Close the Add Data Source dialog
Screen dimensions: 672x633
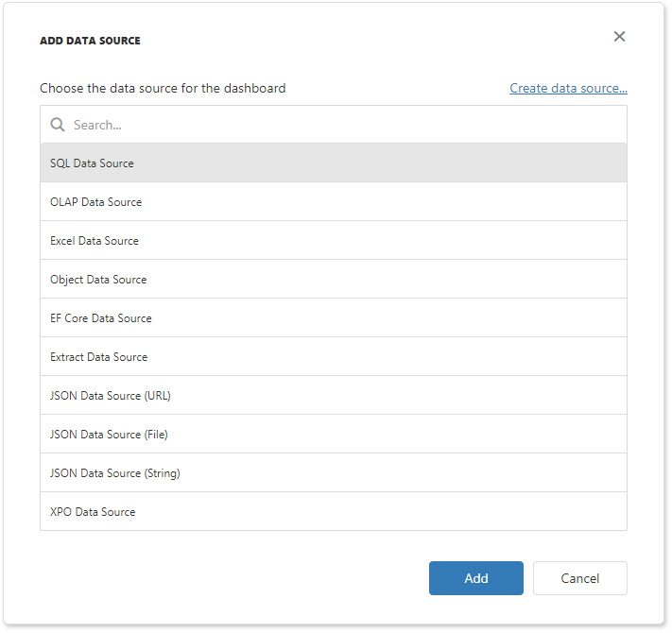coord(619,37)
